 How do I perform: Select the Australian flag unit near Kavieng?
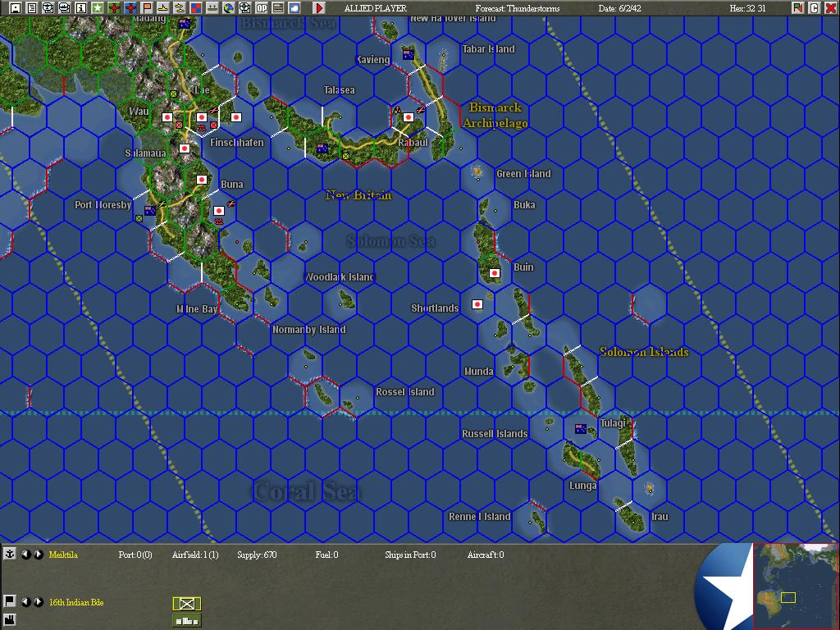point(409,55)
